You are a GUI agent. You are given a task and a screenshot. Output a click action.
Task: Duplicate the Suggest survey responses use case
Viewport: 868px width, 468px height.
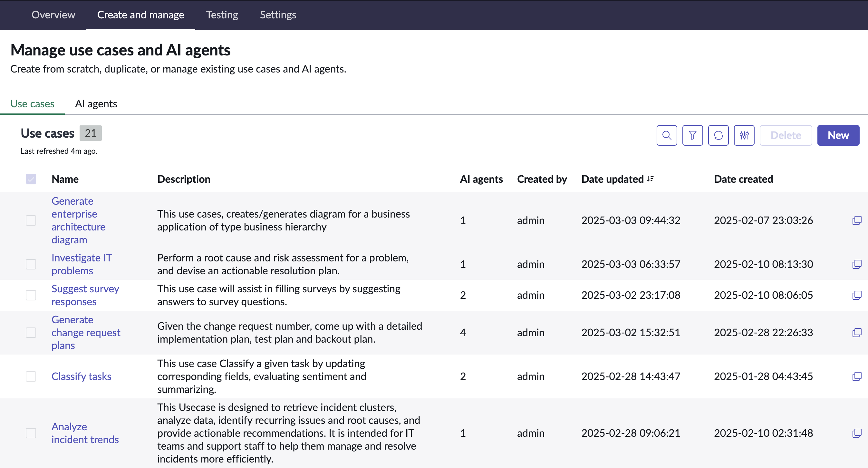[856, 295]
